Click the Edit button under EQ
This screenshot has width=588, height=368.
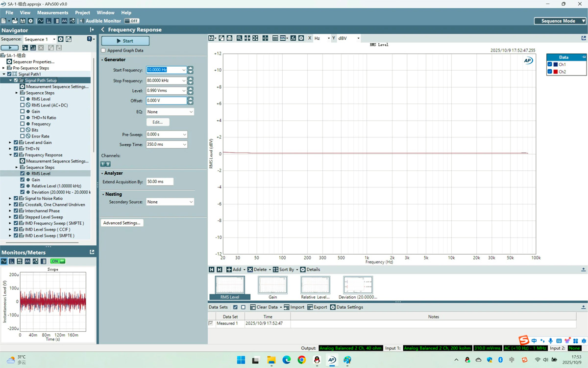[x=158, y=122]
